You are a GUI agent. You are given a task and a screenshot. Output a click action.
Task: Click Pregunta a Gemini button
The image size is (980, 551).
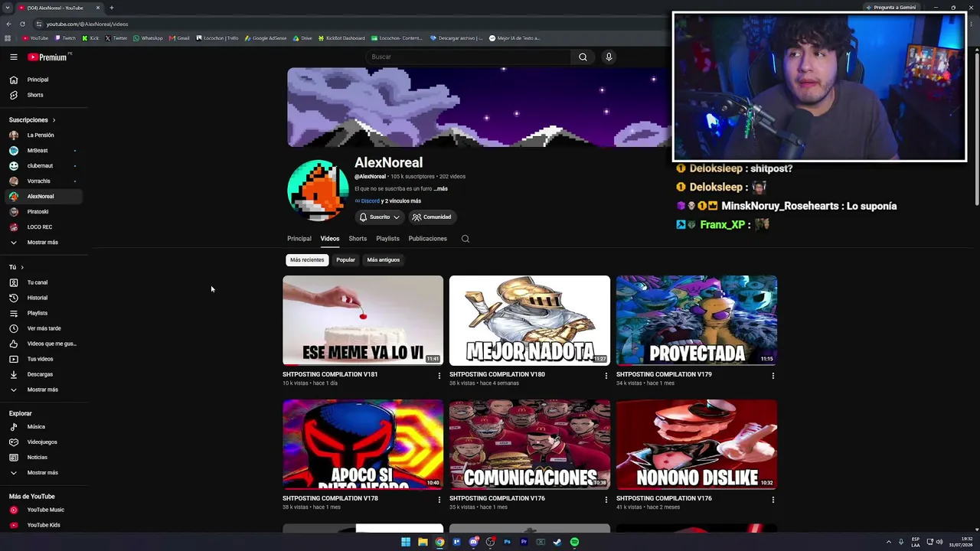point(891,8)
